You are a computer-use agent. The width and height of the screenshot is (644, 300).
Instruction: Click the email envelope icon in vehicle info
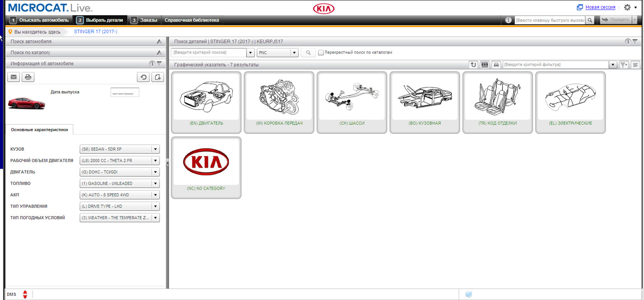click(x=14, y=77)
